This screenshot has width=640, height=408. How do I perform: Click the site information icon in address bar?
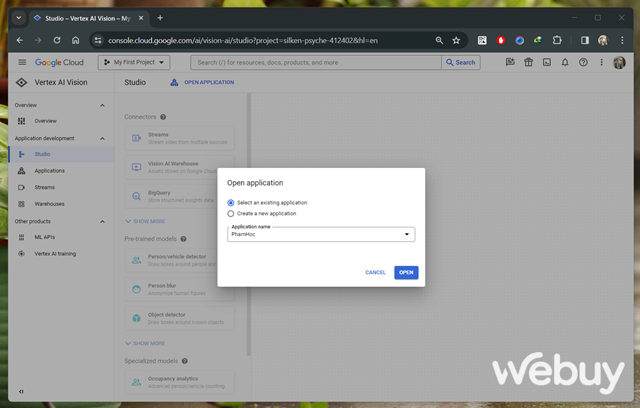(98, 40)
